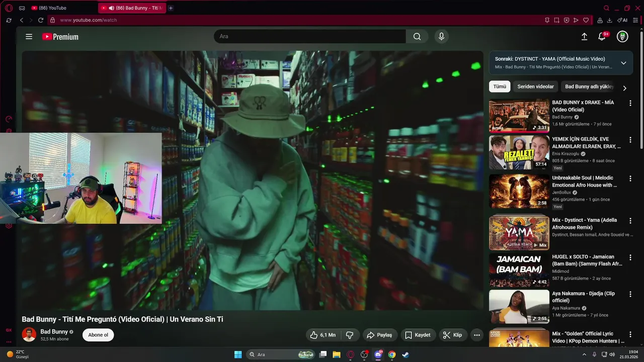Screen dimensions: 644x362
Task: Open the Bad Bunny channel name link
Action: (54, 332)
